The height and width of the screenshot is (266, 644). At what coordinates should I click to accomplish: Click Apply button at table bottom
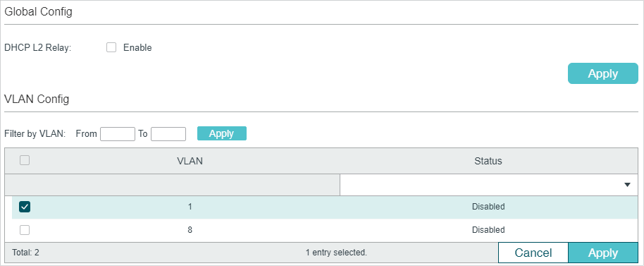tap(603, 253)
